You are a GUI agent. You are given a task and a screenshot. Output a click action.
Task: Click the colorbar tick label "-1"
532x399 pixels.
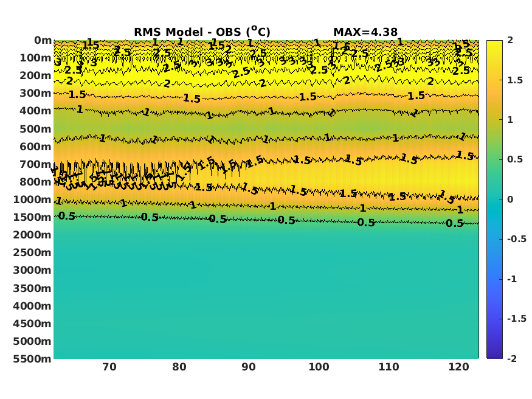pyautogui.click(x=512, y=279)
